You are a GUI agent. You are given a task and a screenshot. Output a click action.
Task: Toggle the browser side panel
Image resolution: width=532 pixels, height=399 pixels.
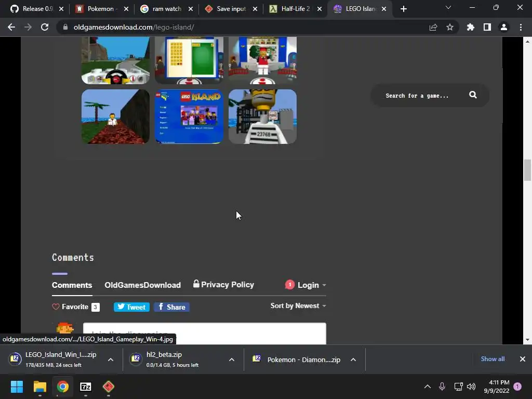[x=487, y=27]
